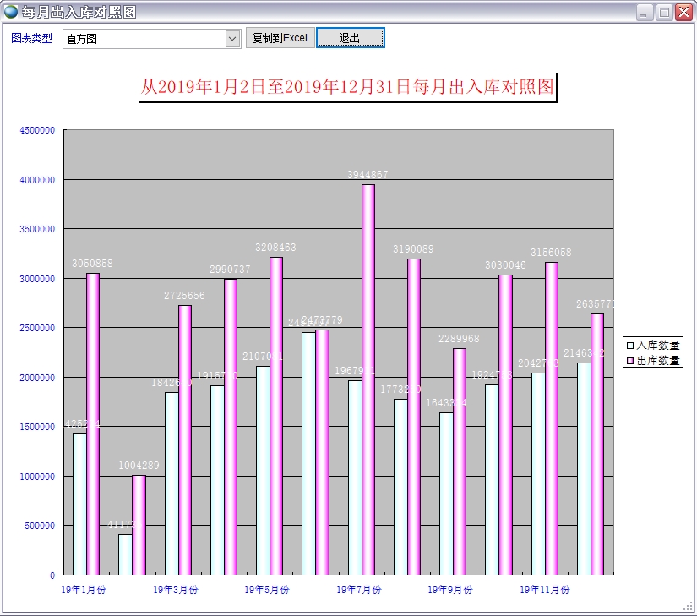Click the resize grip at window corner

point(689,607)
